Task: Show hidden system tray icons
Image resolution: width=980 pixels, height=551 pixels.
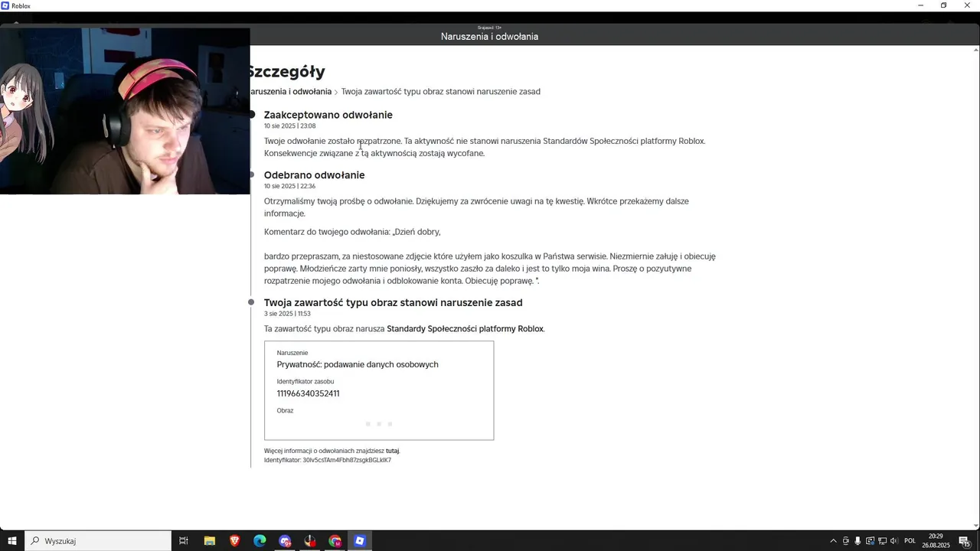Action: coord(833,541)
